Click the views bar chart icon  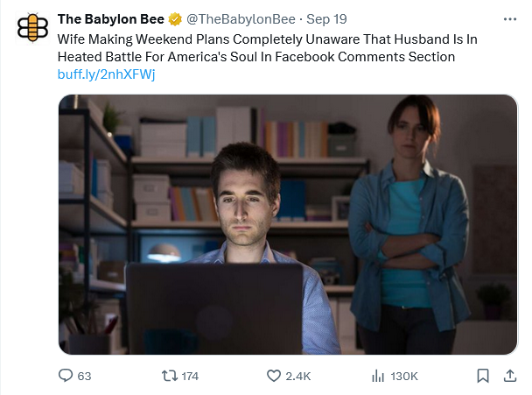point(378,376)
